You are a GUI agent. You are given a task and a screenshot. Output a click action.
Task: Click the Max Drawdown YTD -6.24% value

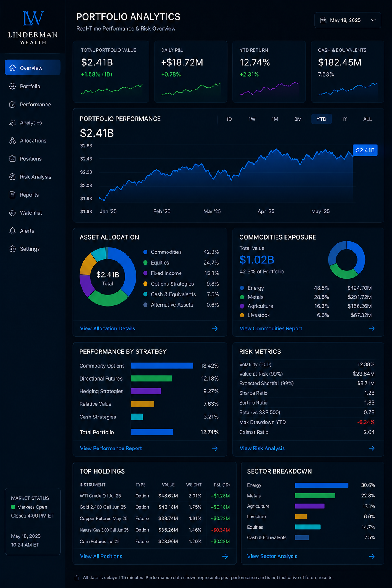click(x=366, y=422)
